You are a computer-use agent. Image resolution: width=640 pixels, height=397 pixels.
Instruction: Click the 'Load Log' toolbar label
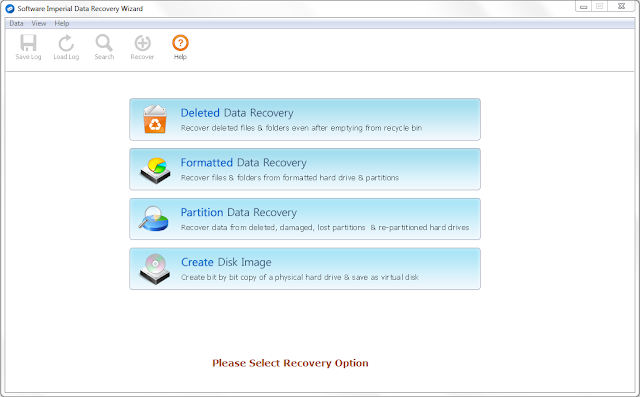pos(66,57)
